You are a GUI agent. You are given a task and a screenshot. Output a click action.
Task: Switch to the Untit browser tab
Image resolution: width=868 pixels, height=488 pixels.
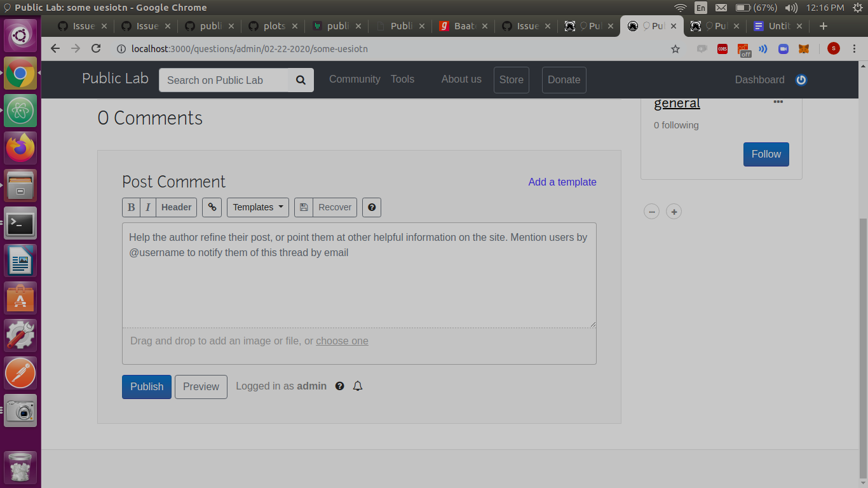(778, 26)
